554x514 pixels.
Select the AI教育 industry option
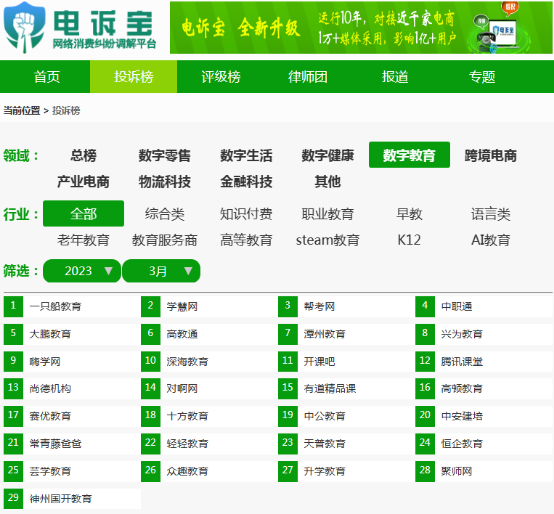point(490,240)
